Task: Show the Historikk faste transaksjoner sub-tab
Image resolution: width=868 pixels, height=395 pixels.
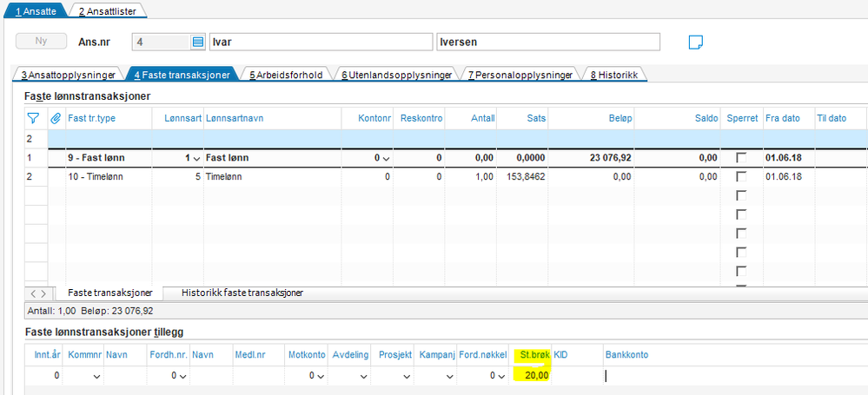Action: (242, 293)
